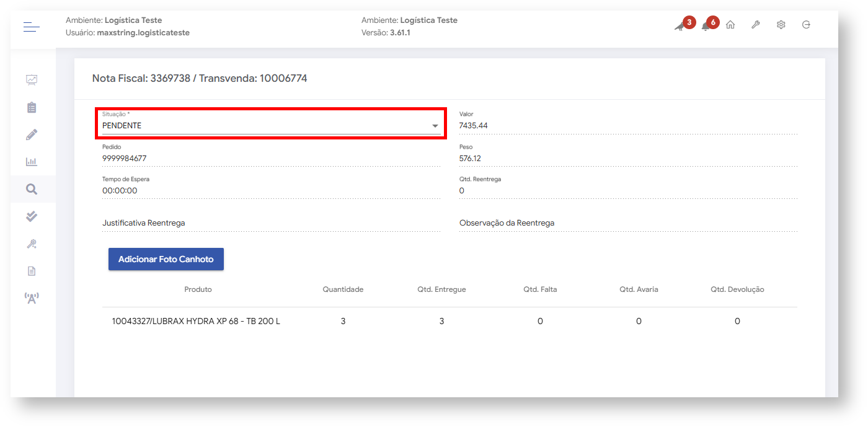This screenshot has width=868, height=427.
Task: Click the bird icon with badge 3
Action: click(x=680, y=25)
